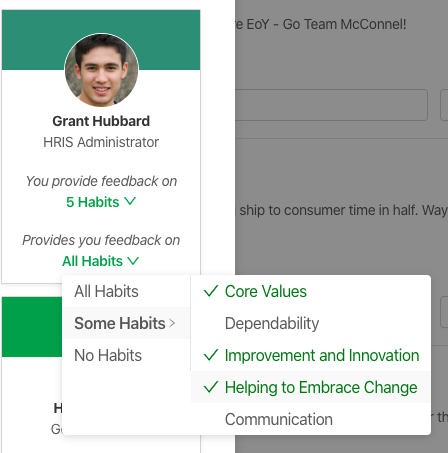Screen dimensions: 448x453
Task: Check the Dependability habit
Action: (311, 323)
